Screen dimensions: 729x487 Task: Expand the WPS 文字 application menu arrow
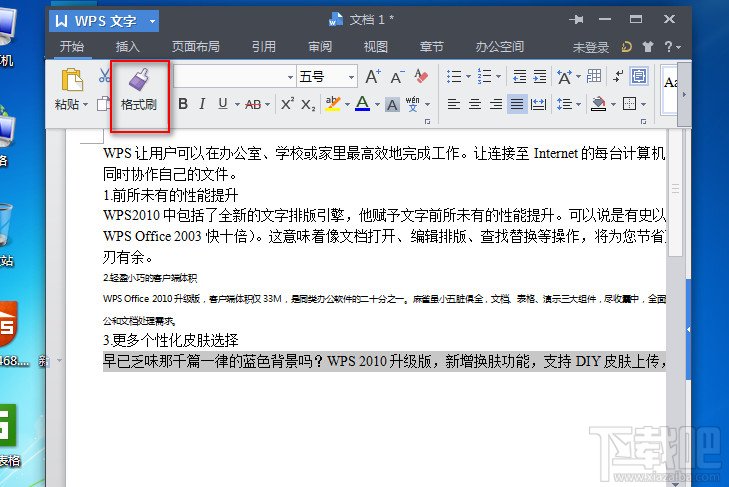pyautogui.click(x=152, y=21)
